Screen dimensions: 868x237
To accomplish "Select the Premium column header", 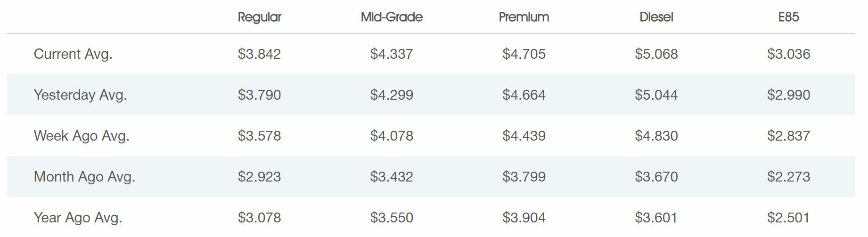I will [524, 17].
